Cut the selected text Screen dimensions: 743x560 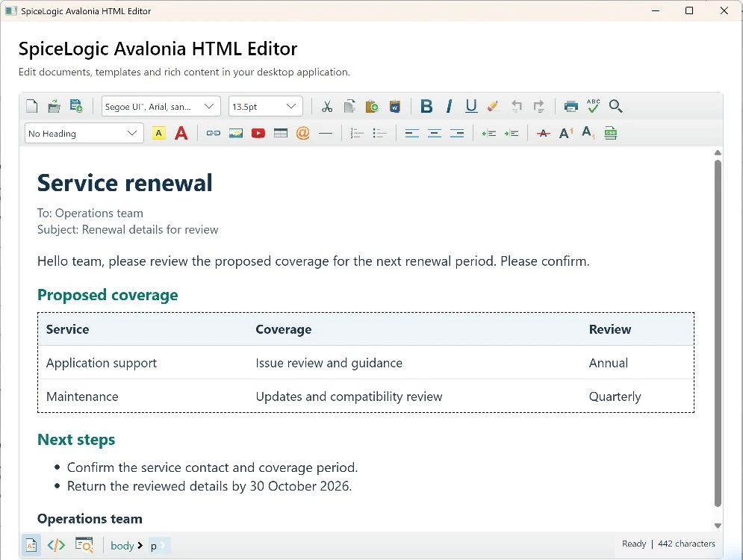[327, 106]
